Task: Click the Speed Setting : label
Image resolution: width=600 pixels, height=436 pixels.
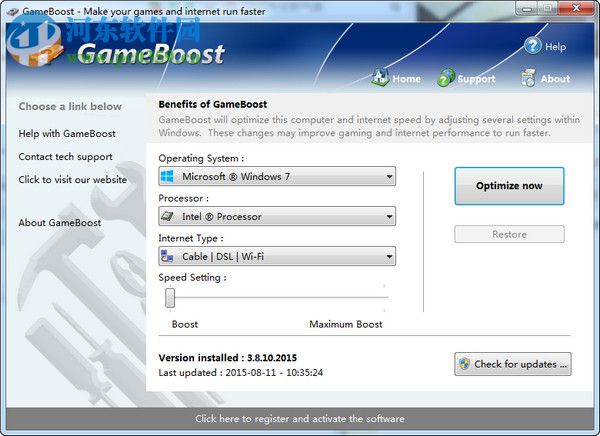Action: (192, 278)
